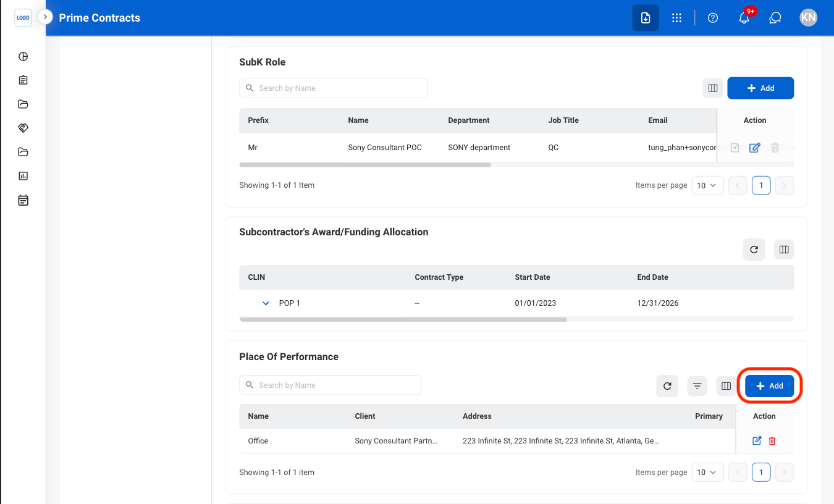The width and height of the screenshot is (834, 504).
Task: Refresh the Subcontractor's Award/Funding Allocation table
Action: [x=754, y=250]
